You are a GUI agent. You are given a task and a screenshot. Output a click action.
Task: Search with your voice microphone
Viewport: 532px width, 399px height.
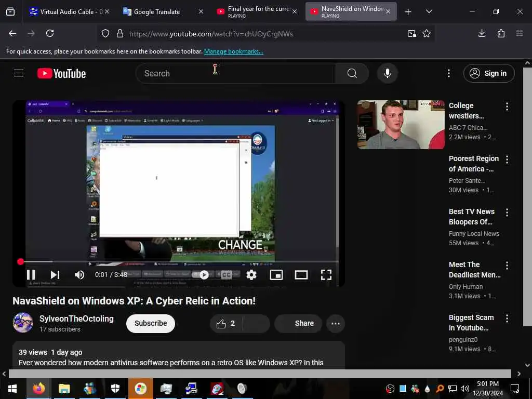(x=388, y=73)
